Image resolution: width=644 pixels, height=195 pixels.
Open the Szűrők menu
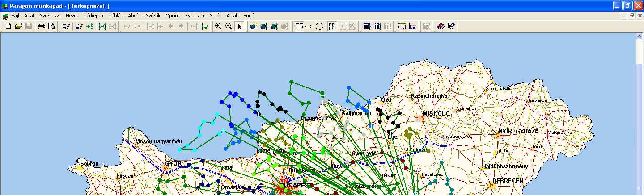point(153,16)
